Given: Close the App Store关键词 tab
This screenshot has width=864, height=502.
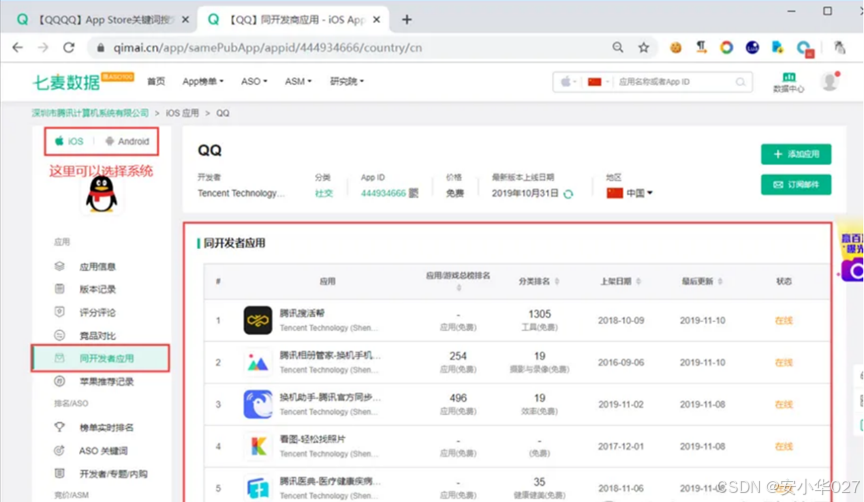Looking at the screenshot, I should (x=185, y=20).
